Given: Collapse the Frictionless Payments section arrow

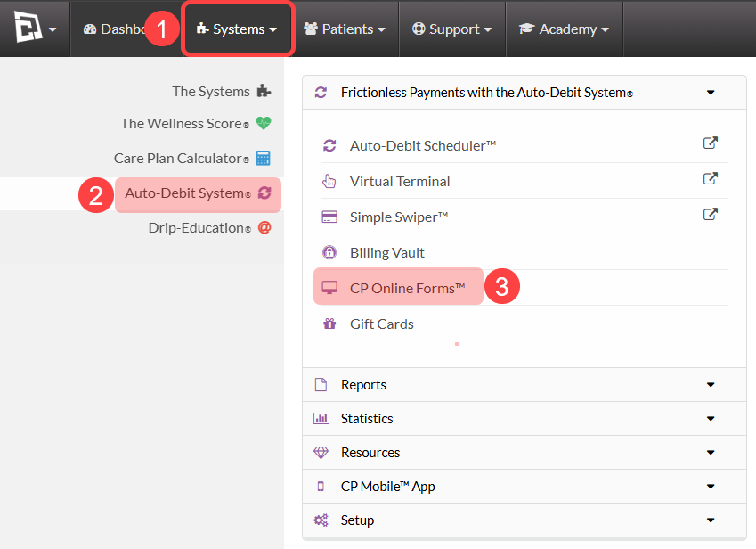Looking at the screenshot, I should (711, 93).
